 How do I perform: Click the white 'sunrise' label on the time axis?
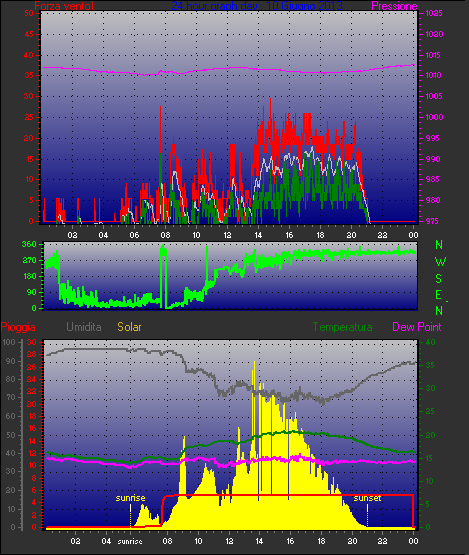click(130, 542)
